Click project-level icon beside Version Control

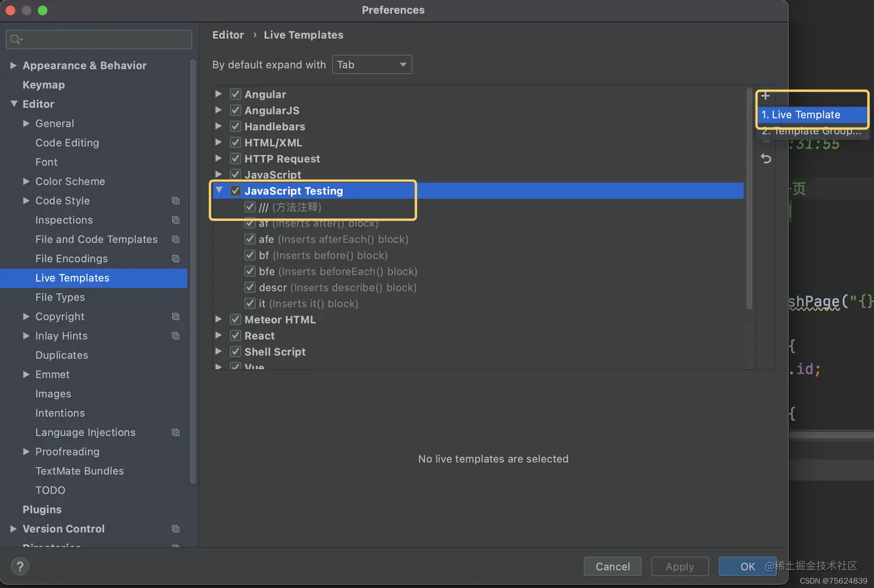(176, 529)
